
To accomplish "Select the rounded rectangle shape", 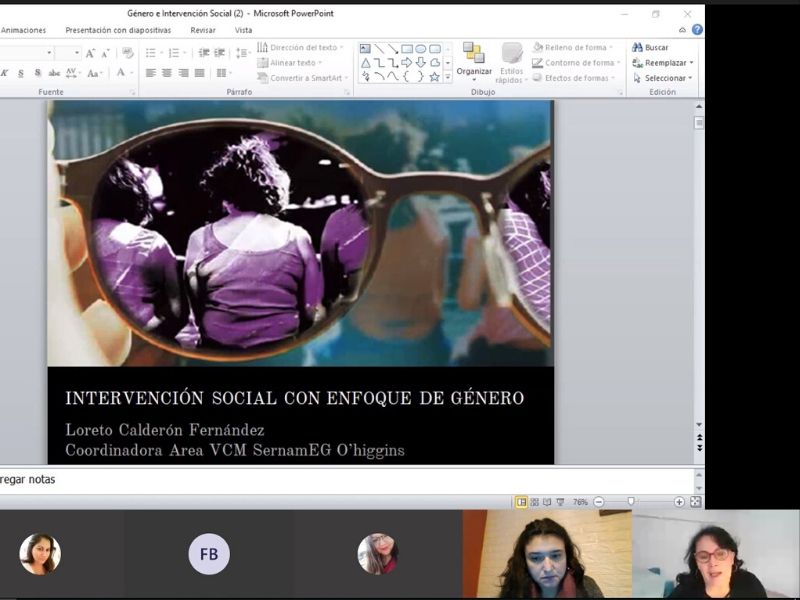I will click(x=435, y=49).
